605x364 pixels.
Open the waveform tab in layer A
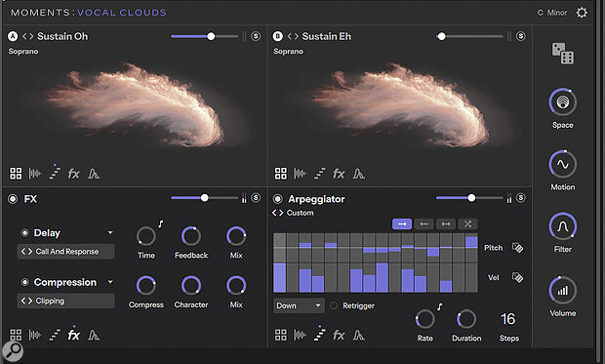35,174
